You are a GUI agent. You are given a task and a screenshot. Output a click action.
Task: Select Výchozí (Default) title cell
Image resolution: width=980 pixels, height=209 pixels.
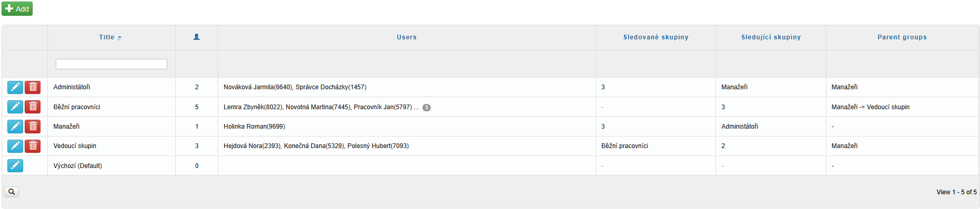coord(112,165)
